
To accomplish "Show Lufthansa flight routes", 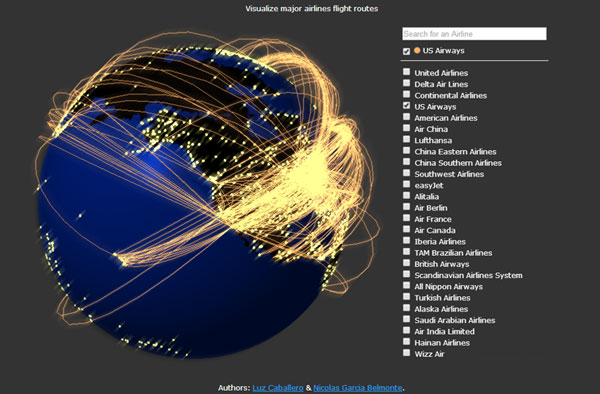I will (406, 139).
